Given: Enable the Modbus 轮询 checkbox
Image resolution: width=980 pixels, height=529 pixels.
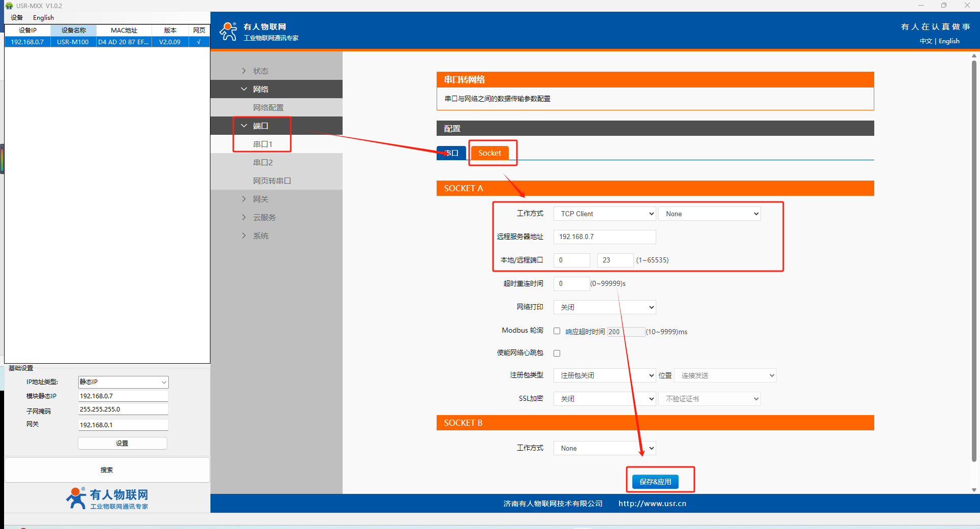Looking at the screenshot, I should (557, 331).
